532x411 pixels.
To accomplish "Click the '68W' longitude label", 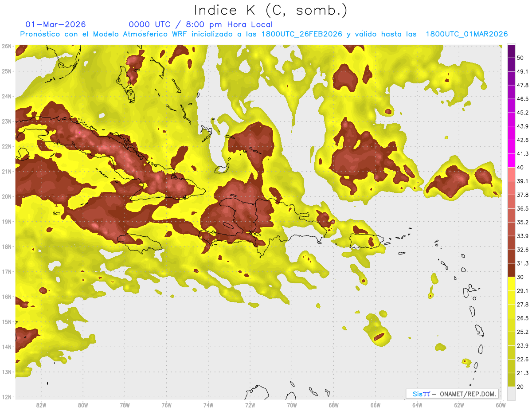I will (x=333, y=405).
